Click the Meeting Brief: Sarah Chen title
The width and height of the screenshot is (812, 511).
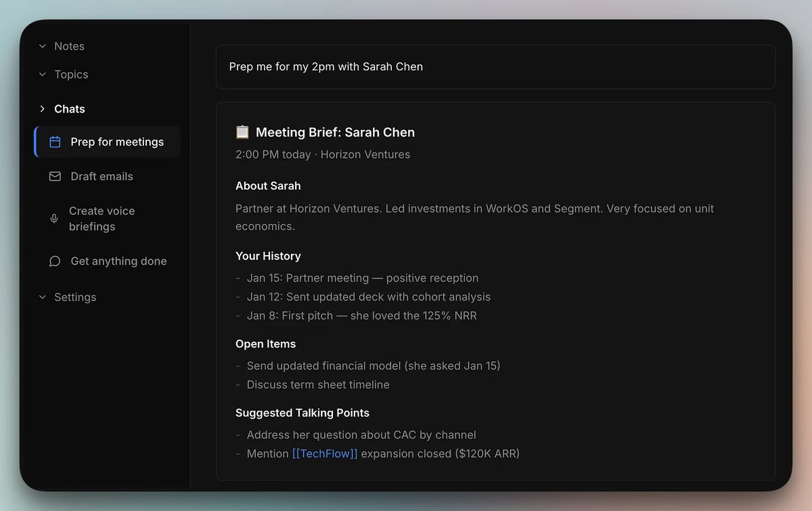pos(335,132)
